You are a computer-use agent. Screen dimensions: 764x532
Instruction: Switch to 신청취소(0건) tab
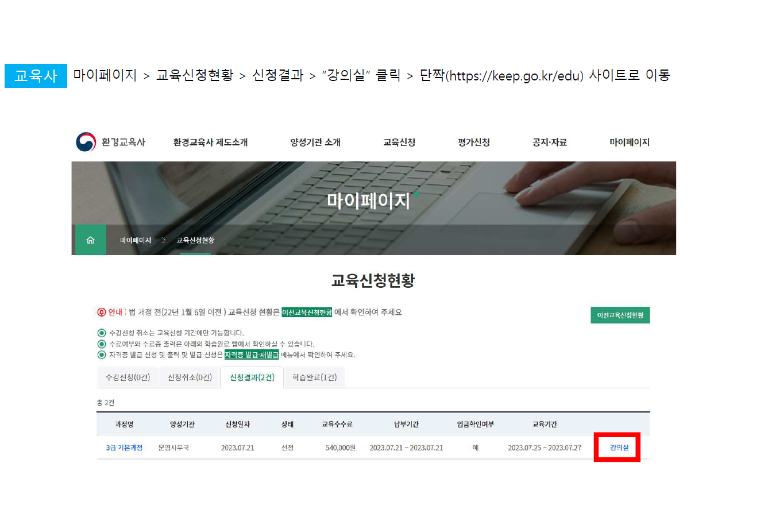(x=190, y=377)
